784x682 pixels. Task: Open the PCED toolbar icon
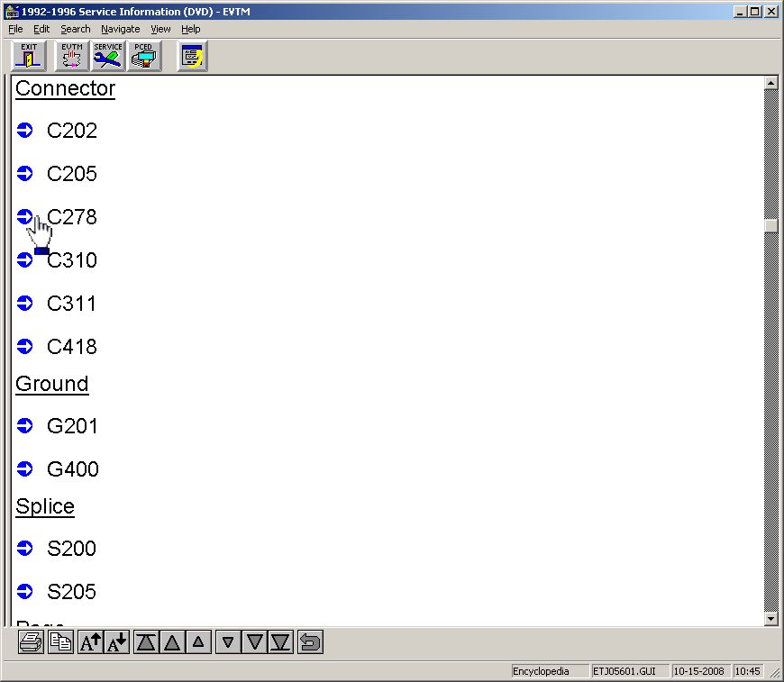coord(144,56)
